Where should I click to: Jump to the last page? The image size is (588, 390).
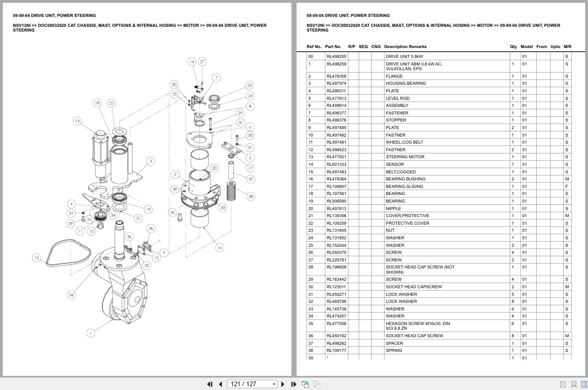point(294,384)
